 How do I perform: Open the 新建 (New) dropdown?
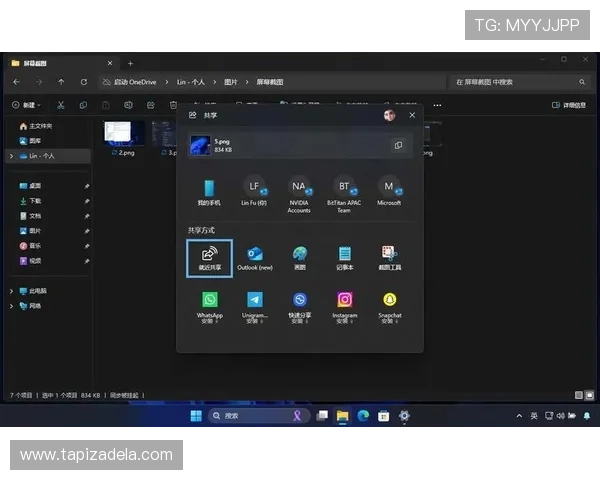tap(28, 105)
